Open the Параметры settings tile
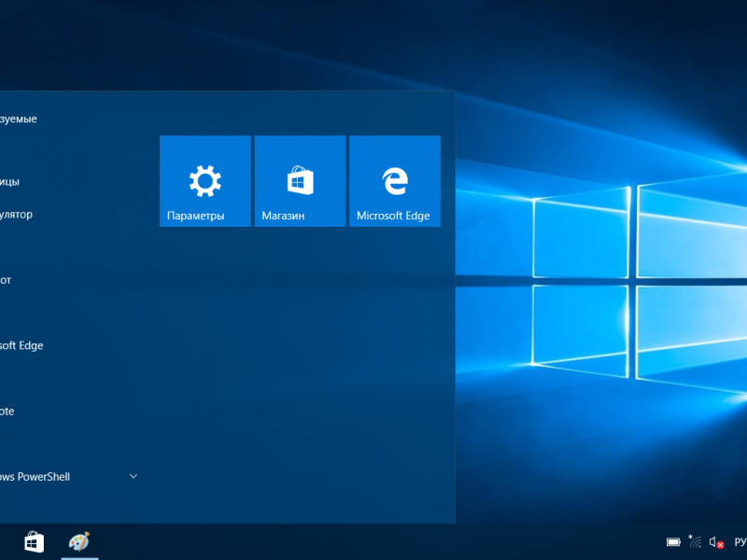 coord(204,181)
